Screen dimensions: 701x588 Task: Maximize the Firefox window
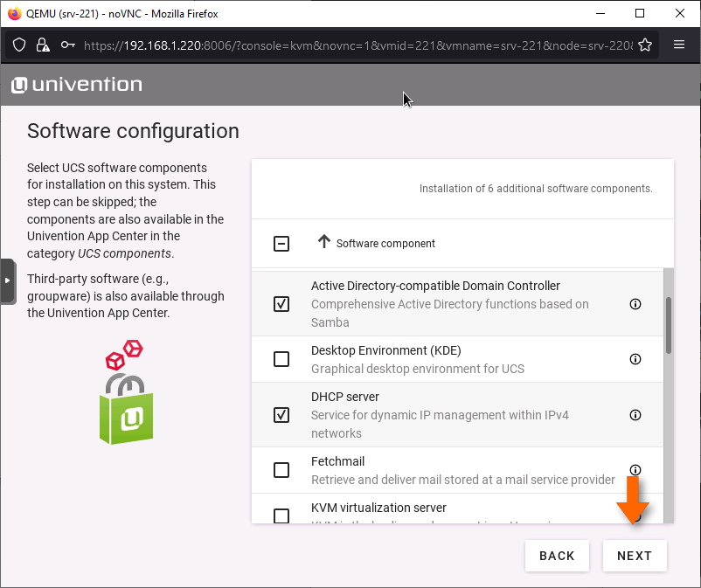tap(640, 13)
